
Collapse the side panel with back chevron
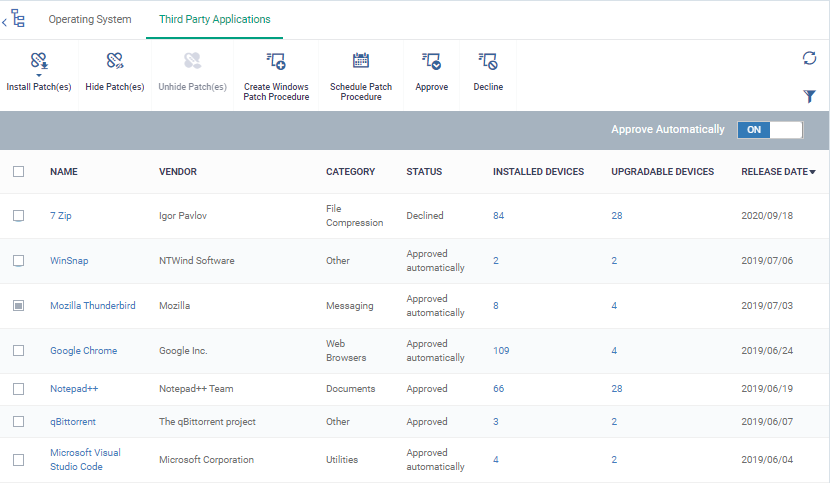tap(4, 22)
